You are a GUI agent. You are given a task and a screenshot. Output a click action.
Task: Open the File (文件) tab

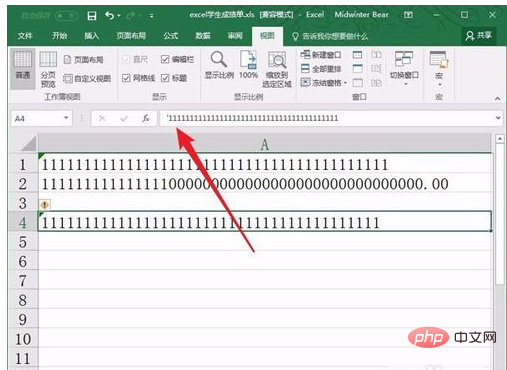click(x=25, y=36)
